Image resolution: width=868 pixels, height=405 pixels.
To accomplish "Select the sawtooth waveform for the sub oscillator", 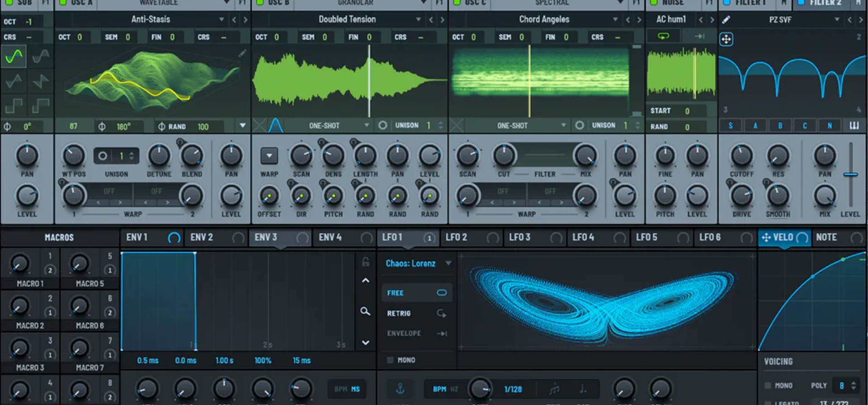I will (41, 81).
